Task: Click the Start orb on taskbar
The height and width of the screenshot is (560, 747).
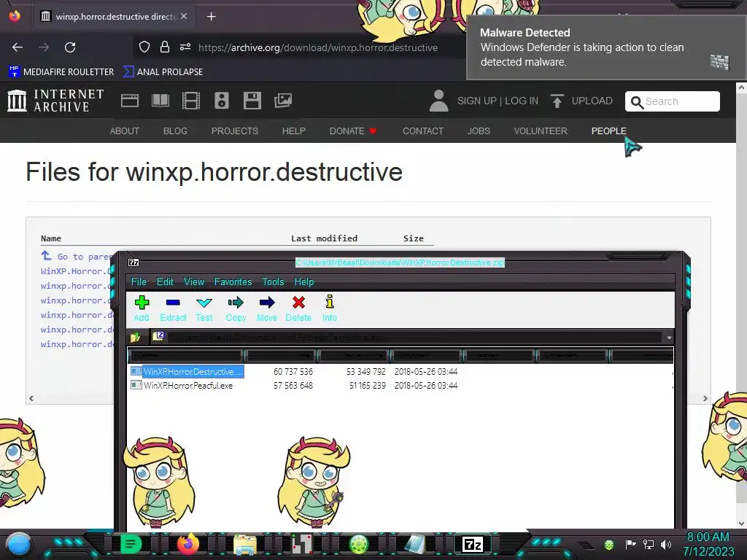Action: pos(19,545)
